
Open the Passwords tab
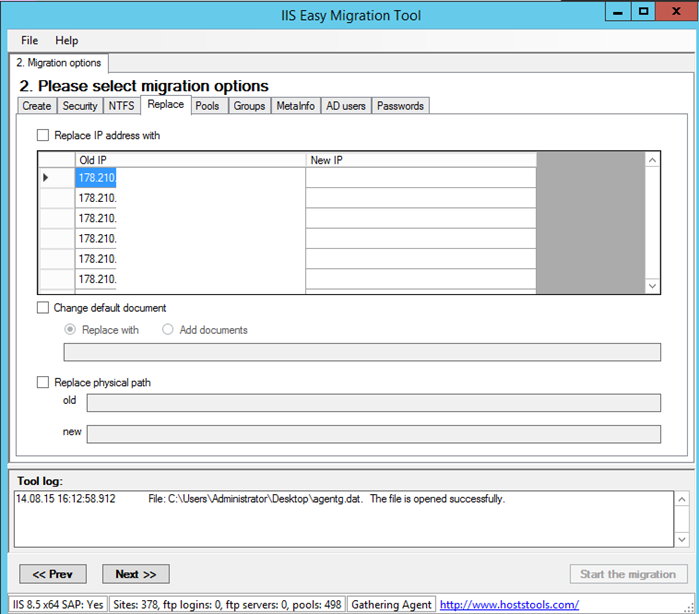click(x=400, y=106)
